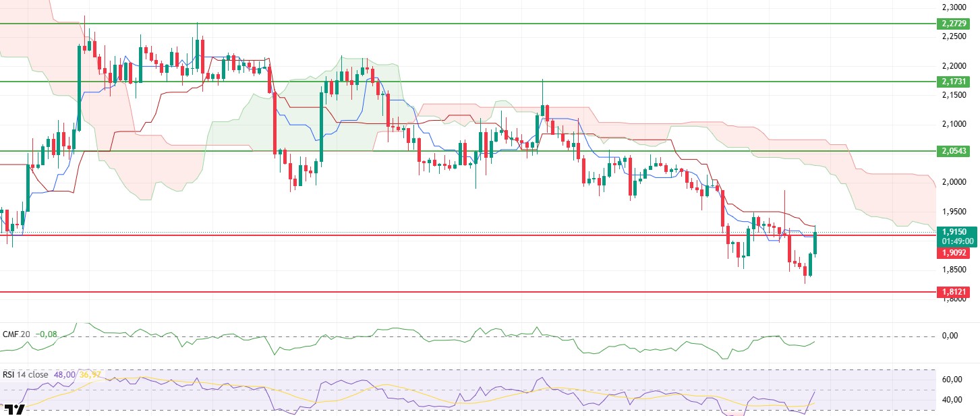Click the 1,8500 tick on price axis
Screen dimensions: 980x416
point(951,270)
